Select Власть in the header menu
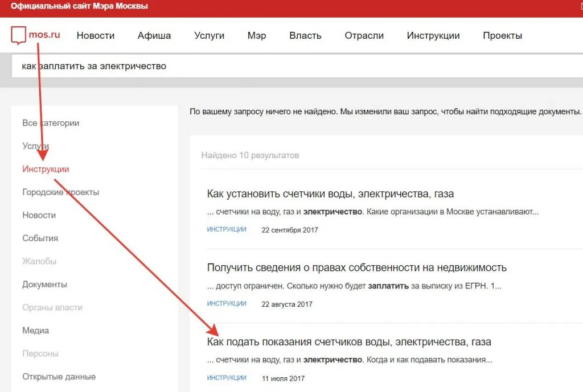Image resolution: width=583 pixels, height=392 pixels. (x=305, y=35)
